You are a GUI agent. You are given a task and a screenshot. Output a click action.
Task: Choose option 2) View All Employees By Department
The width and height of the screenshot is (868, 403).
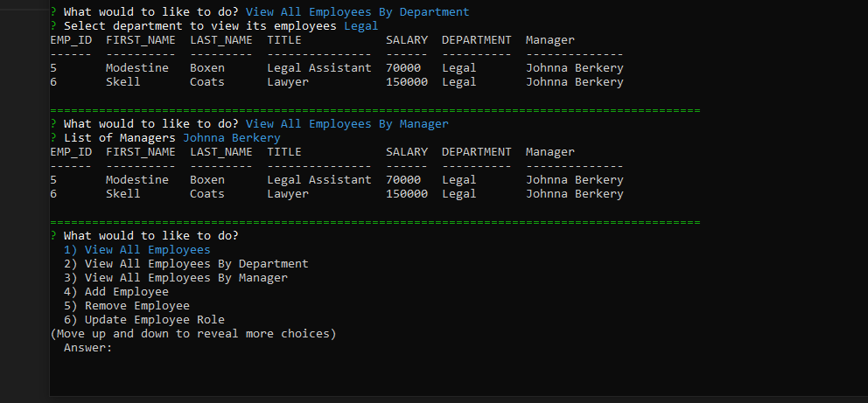[186, 264]
